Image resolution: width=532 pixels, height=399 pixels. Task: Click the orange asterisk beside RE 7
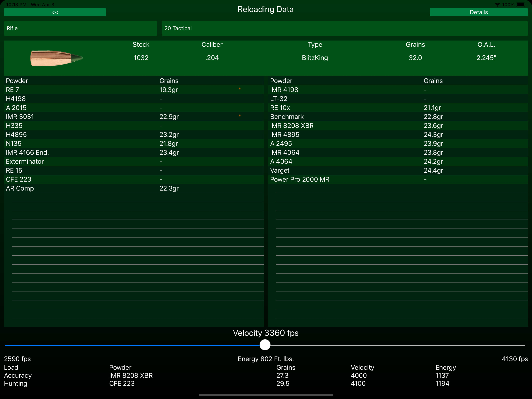click(240, 89)
